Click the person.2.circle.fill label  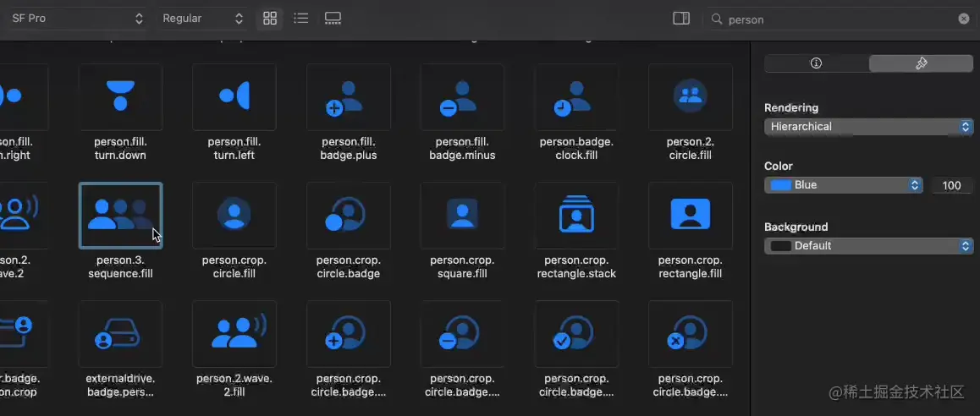691,149
